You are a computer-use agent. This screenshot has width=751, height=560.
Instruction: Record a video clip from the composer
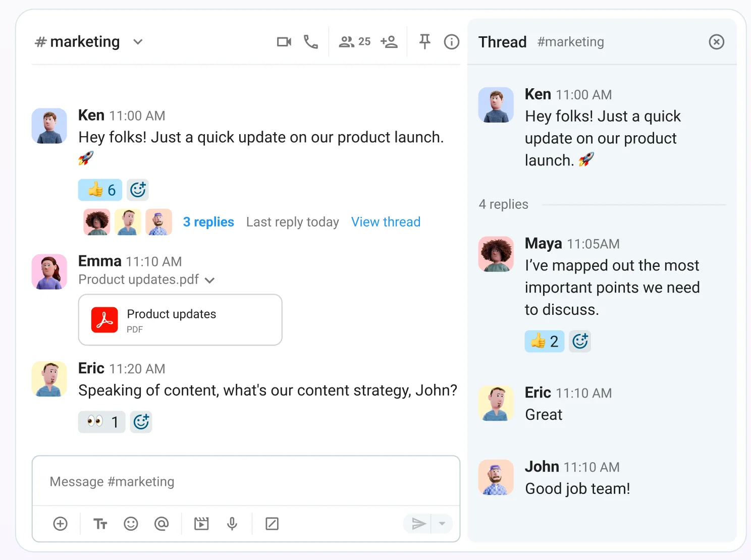[x=201, y=524]
